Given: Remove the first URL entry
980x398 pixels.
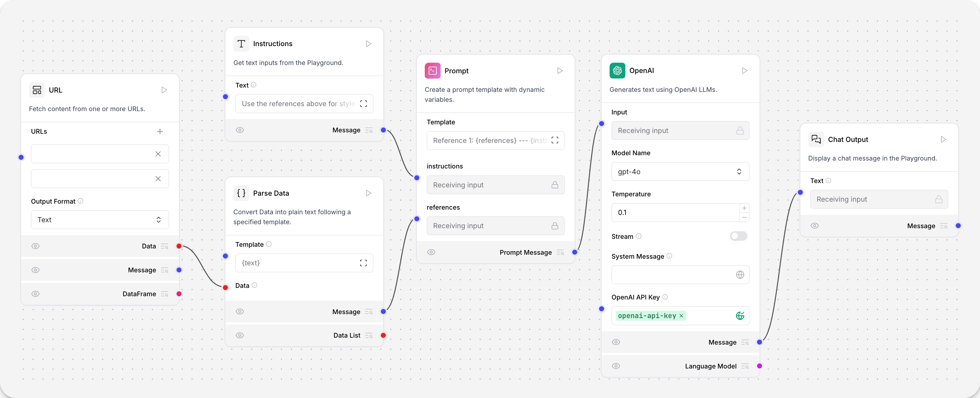Looking at the screenshot, I should pos(158,154).
